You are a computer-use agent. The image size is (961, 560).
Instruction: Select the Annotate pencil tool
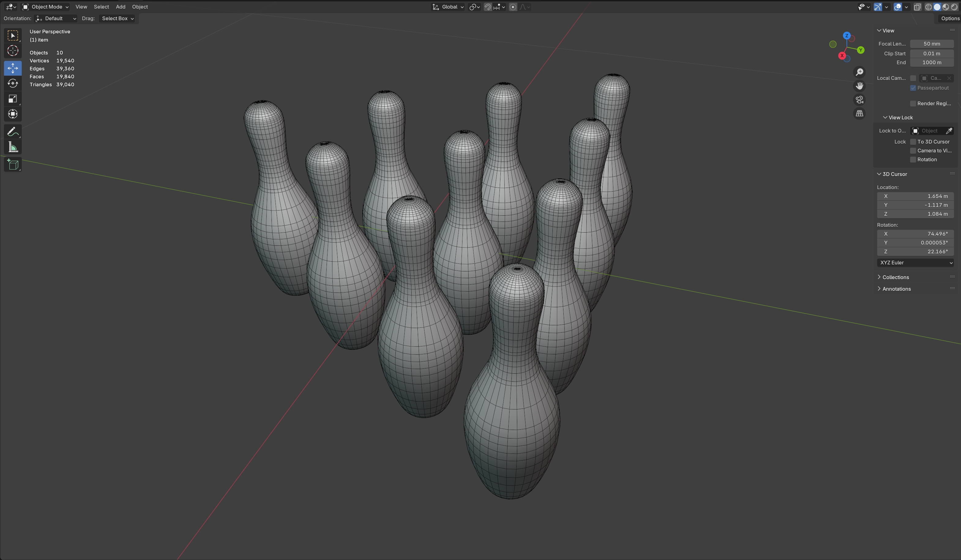(13, 132)
